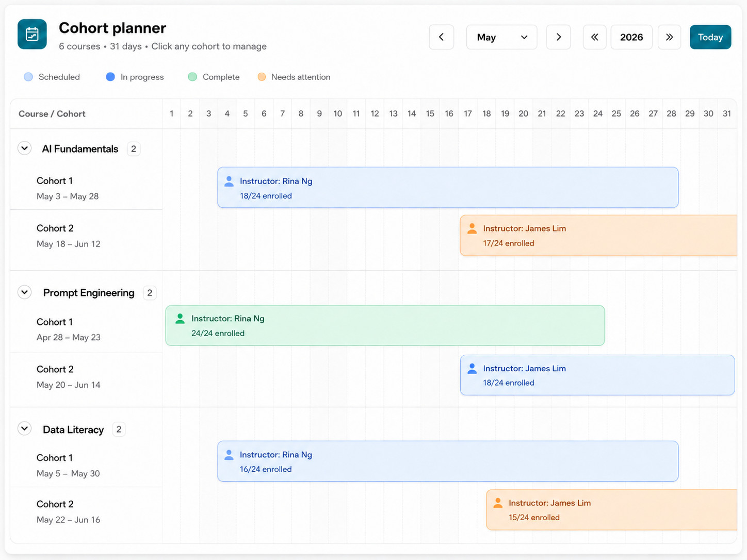Click the Today button
The height and width of the screenshot is (560, 747).
pyautogui.click(x=710, y=37)
